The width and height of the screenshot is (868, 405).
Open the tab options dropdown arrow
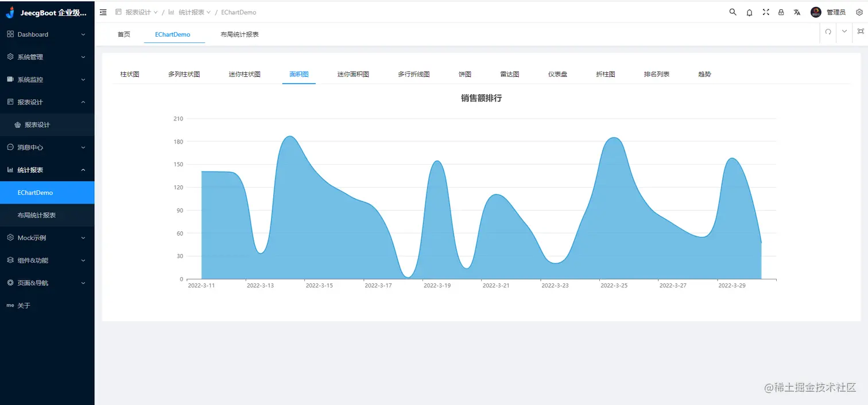[844, 32]
